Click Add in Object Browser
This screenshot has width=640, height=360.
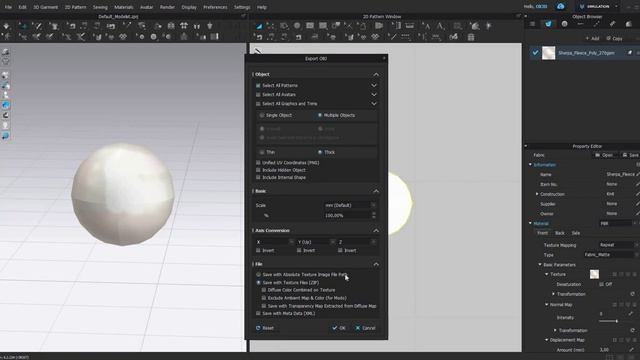tap(592, 38)
